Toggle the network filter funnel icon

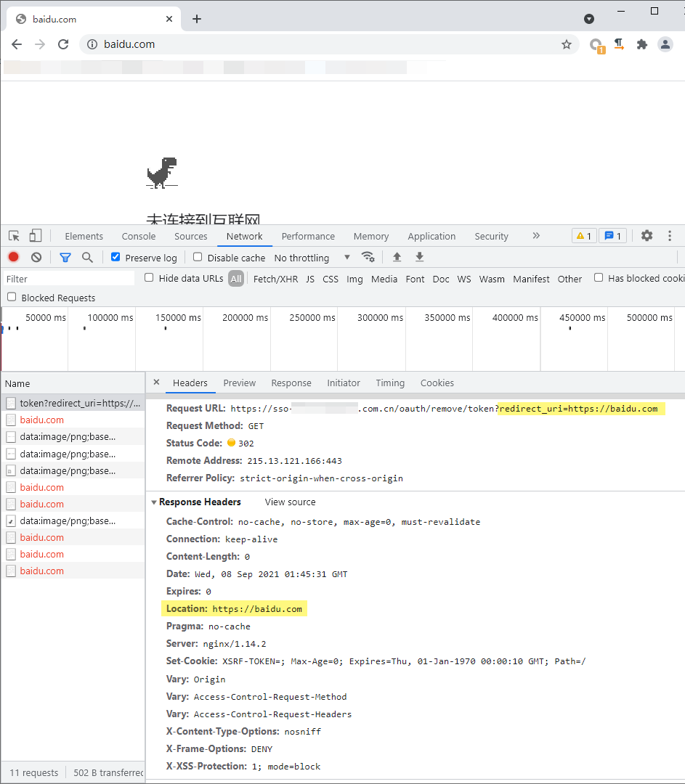65,258
